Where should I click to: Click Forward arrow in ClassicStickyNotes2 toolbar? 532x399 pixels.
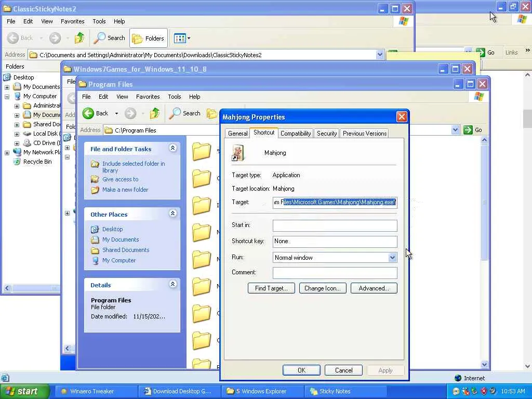[x=55, y=38]
